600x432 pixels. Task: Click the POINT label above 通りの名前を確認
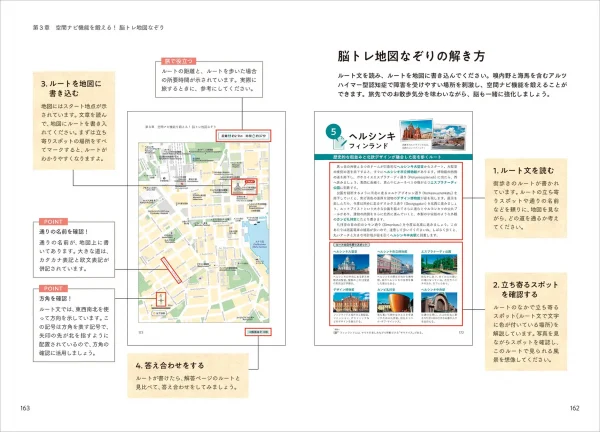click(53, 222)
